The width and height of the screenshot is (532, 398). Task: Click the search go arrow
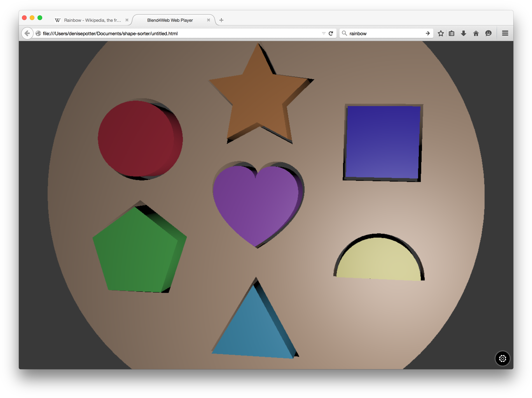[428, 33]
